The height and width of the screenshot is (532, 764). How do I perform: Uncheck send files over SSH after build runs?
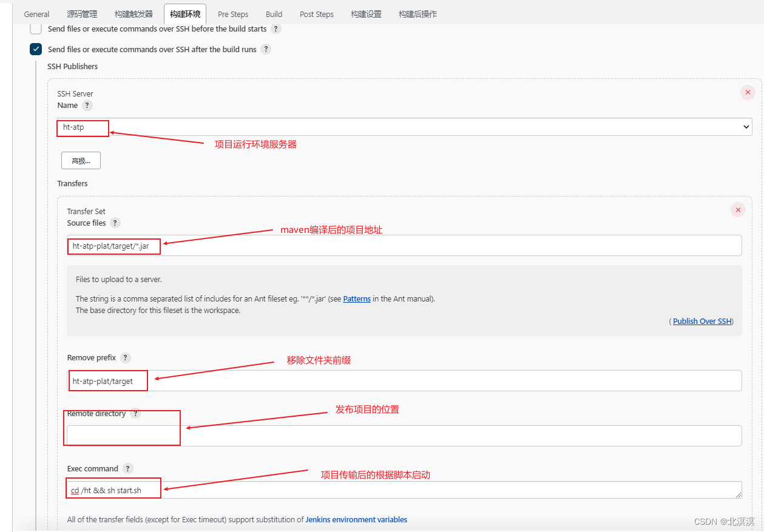pos(36,49)
